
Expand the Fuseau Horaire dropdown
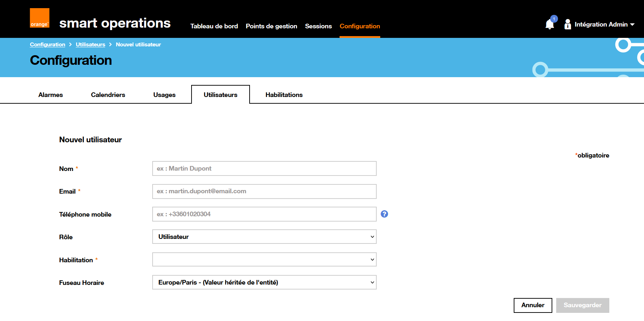tap(264, 282)
